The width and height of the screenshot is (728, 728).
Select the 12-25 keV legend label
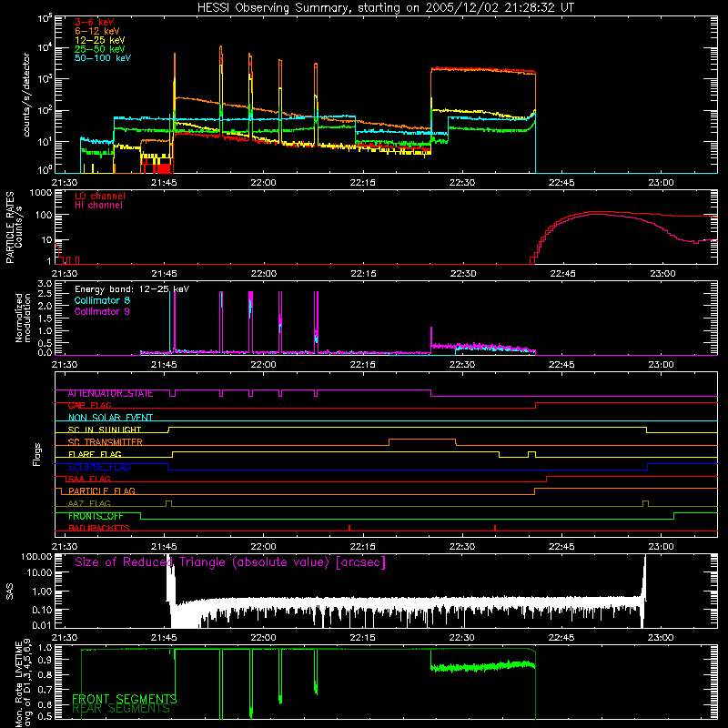coord(100,40)
